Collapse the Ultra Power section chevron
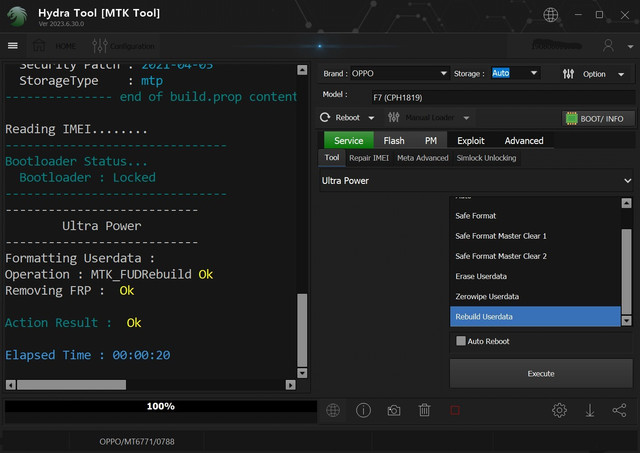640x453 pixels. [x=627, y=180]
